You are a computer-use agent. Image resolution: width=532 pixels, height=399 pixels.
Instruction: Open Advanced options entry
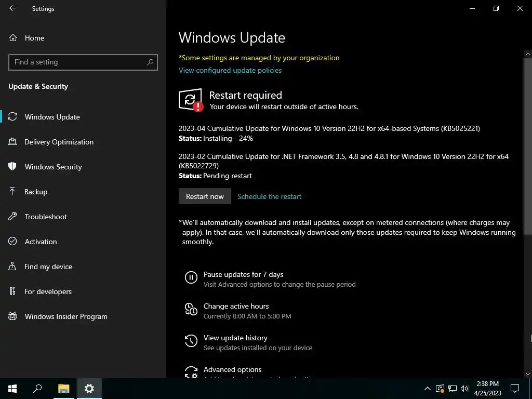[x=232, y=369]
